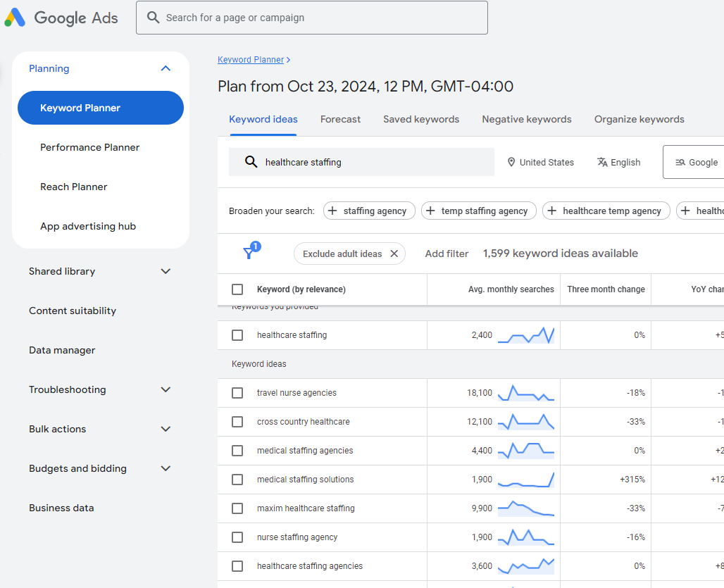
Task: Open the Negative keywords tab
Action: [526, 119]
